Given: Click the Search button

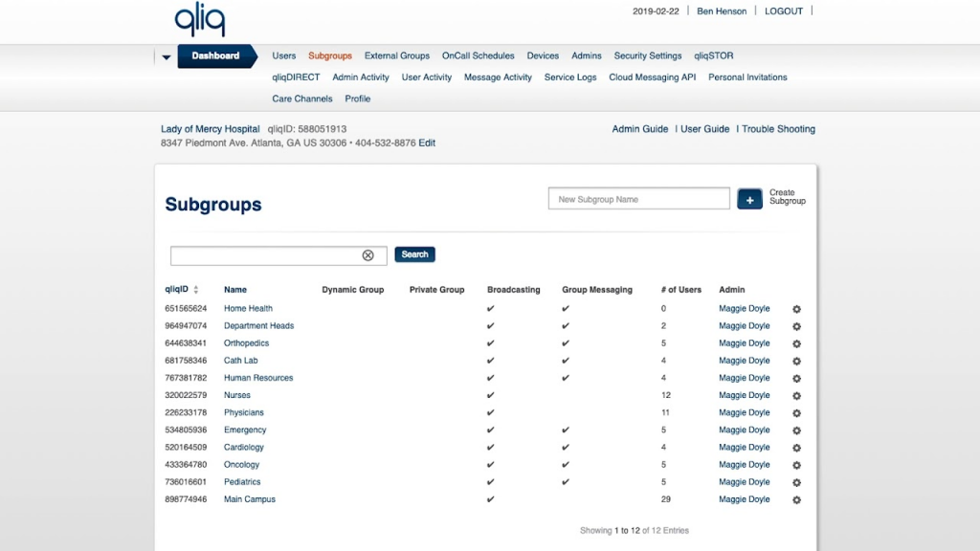Looking at the screenshot, I should (x=414, y=254).
